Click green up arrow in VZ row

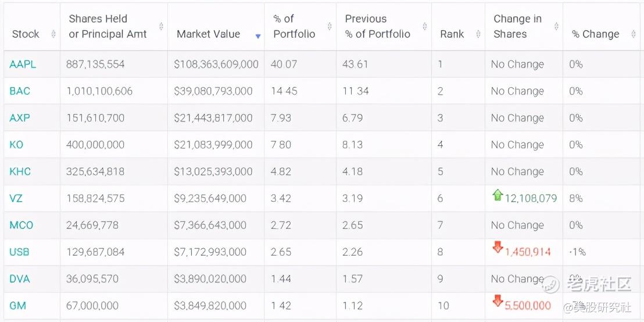tap(498, 195)
